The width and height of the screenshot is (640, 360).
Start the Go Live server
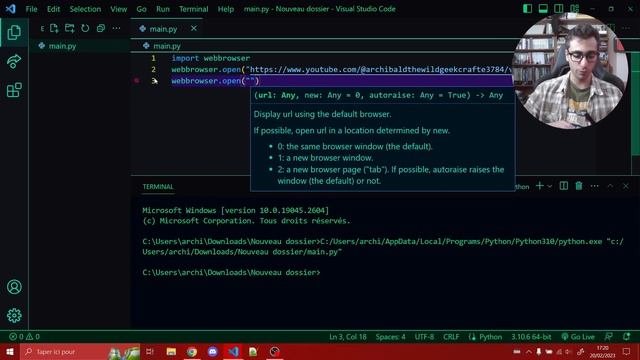pos(578,337)
